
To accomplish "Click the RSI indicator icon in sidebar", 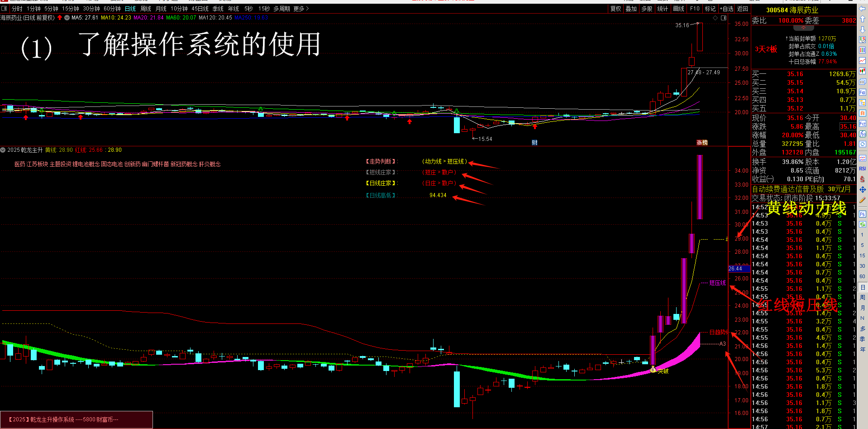I will click(x=863, y=169).
